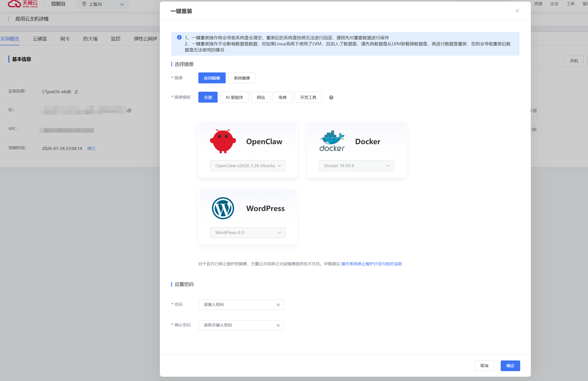Viewport: 588px width, 381px height.
Task: Select 系统镜像 image type
Action: click(242, 78)
